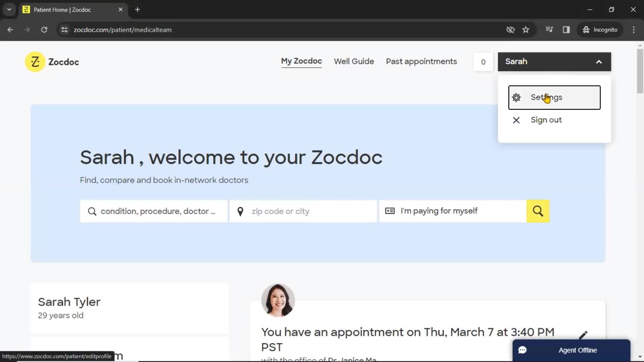
Task: Click the notifications count 0 button
Action: pyautogui.click(x=483, y=62)
